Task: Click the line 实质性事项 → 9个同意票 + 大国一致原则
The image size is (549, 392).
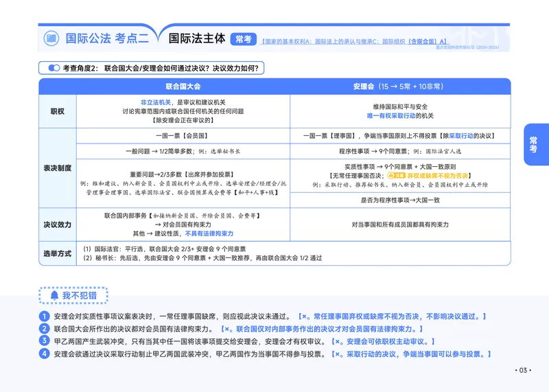Action: (400, 167)
